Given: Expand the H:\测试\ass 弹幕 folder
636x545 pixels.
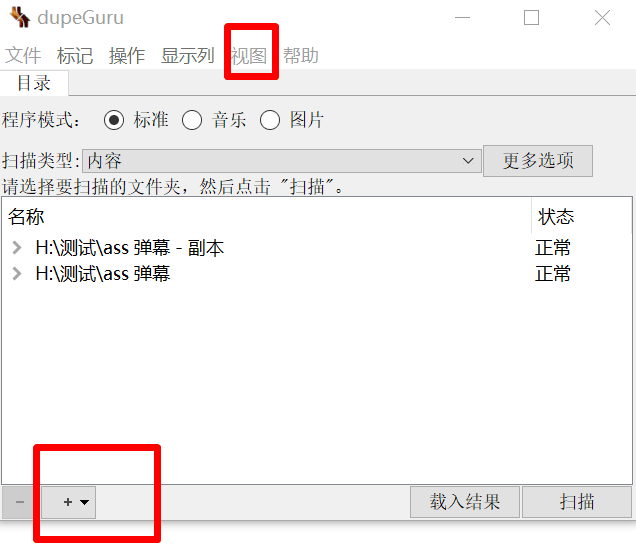Looking at the screenshot, I should (17, 274).
